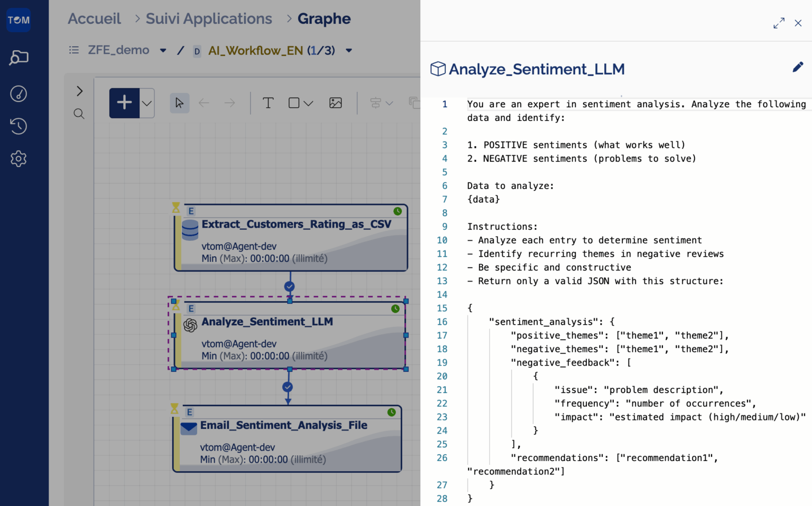
Task: Open Suivi Applications from the breadcrumb
Action: pyautogui.click(x=209, y=18)
